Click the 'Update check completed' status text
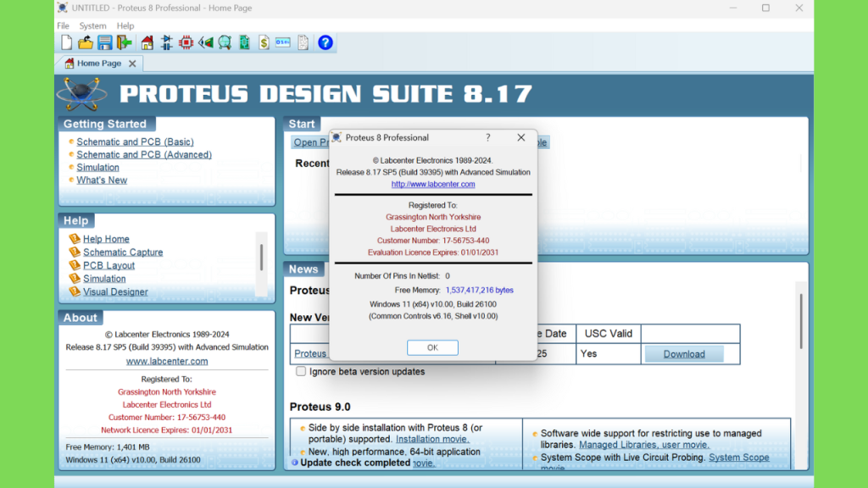 click(355, 463)
